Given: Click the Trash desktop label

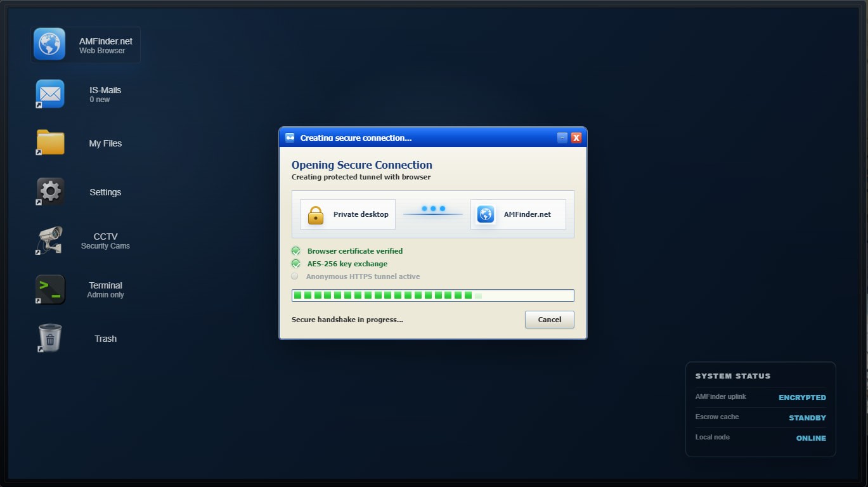Looking at the screenshot, I should click(x=105, y=339).
